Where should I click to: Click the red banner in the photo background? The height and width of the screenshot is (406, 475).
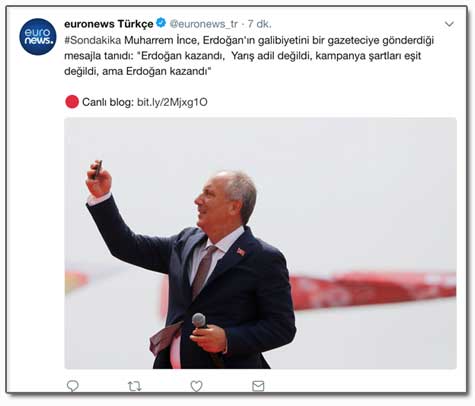click(372, 290)
